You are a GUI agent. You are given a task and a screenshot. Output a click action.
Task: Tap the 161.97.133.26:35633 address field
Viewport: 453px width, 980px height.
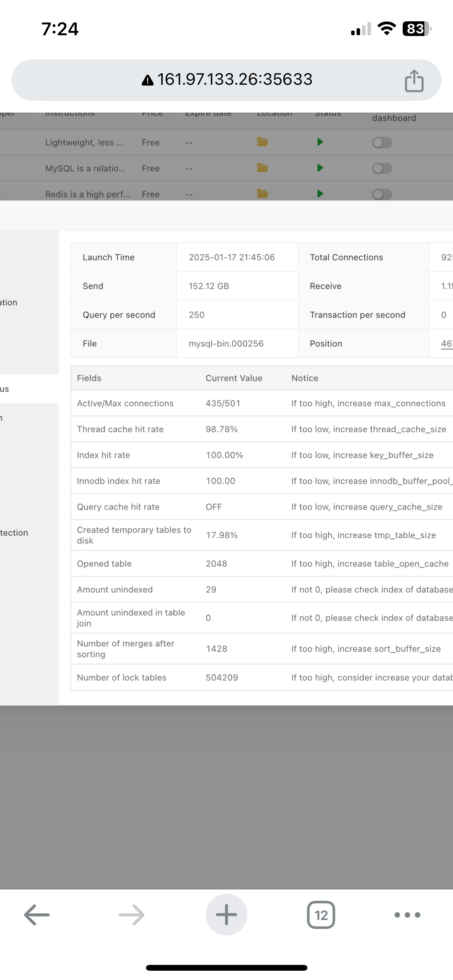click(x=226, y=80)
